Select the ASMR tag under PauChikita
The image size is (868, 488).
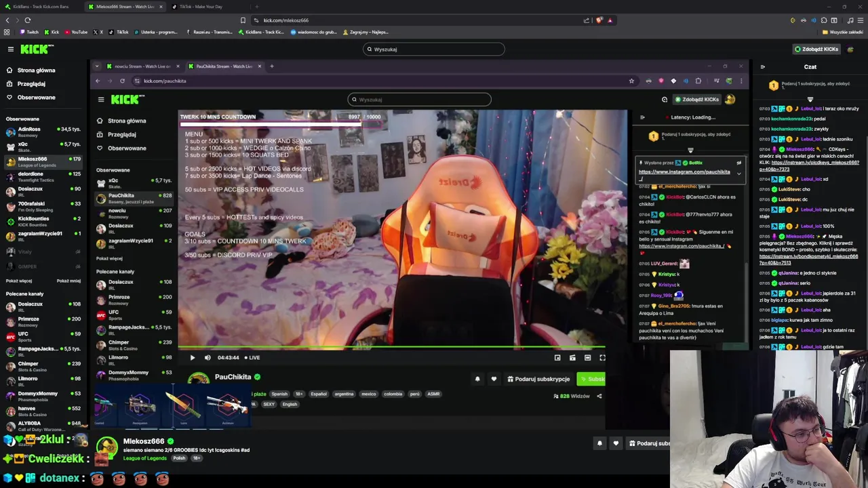pyautogui.click(x=433, y=394)
